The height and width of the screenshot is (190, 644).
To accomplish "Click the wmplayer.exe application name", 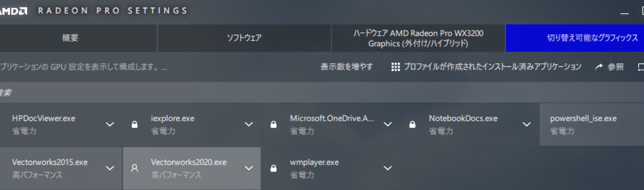I will (314, 162).
